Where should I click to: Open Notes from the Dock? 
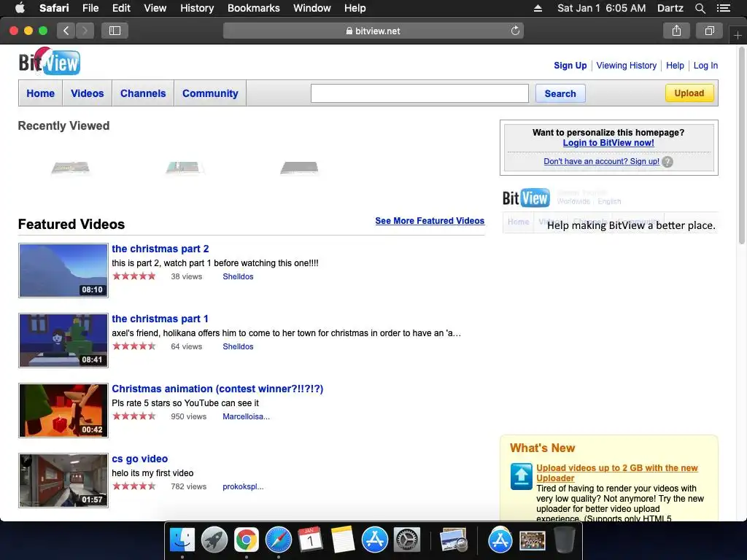(x=343, y=540)
